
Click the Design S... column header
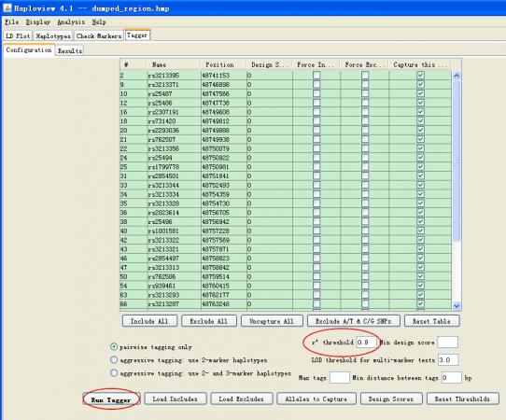(269, 64)
